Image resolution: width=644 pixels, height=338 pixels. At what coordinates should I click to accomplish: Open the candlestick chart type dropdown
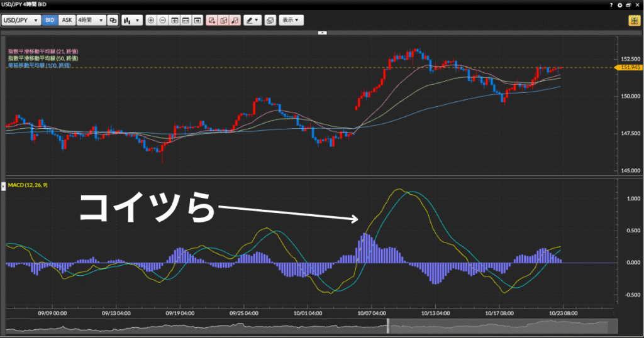[131, 20]
